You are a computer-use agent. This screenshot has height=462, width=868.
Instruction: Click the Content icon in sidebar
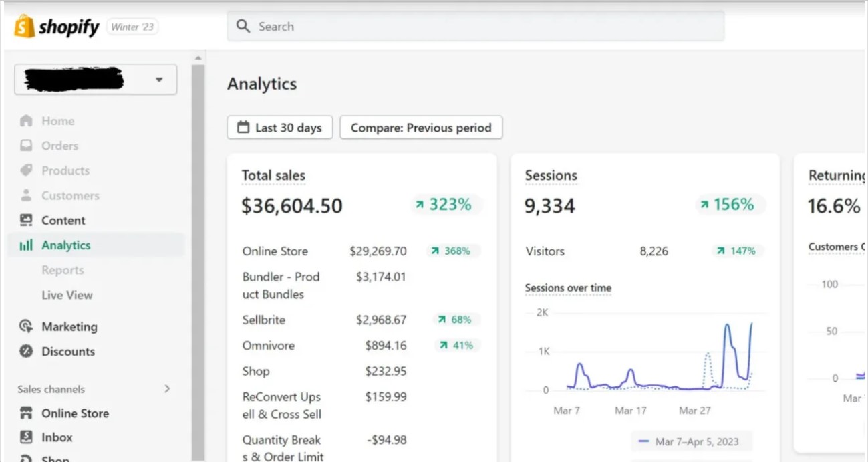(26, 220)
